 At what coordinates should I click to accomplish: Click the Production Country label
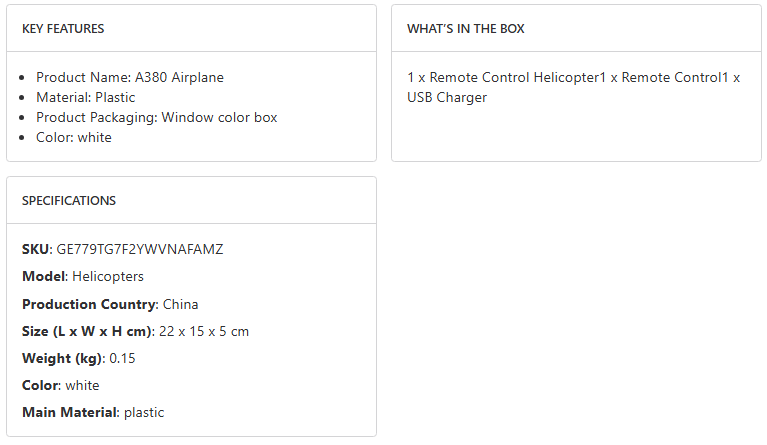pos(89,304)
